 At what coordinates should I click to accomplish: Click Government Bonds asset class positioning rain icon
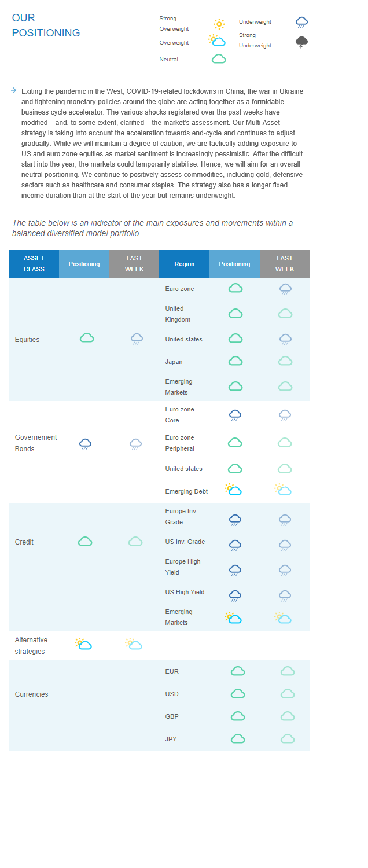tap(86, 444)
